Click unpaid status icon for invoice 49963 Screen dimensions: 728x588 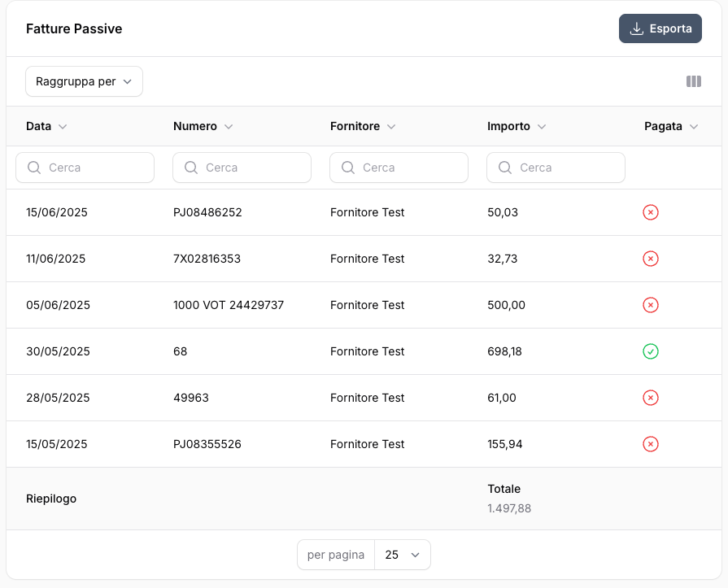click(650, 398)
